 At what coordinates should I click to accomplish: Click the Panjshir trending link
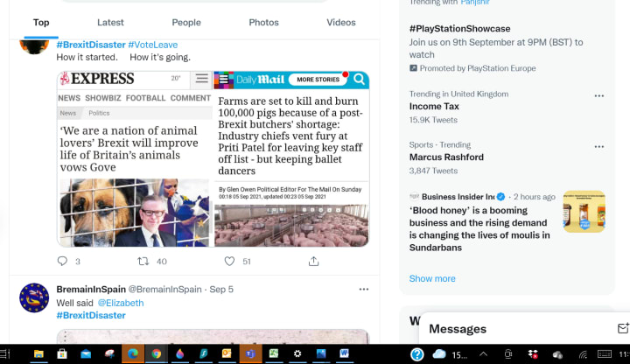pos(475,3)
